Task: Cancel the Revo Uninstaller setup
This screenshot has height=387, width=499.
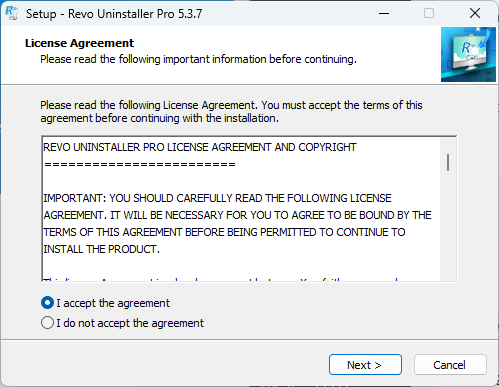Action: tap(450, 365)
